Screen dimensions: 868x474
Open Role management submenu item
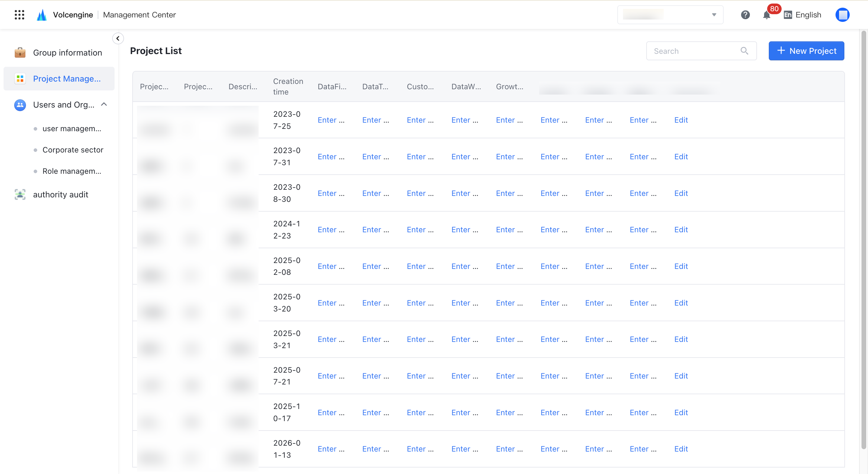[x=71, y=171]
